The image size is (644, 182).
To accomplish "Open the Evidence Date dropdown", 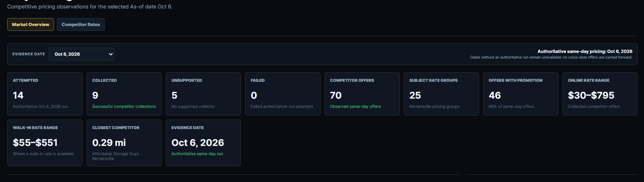I will 82,54.
